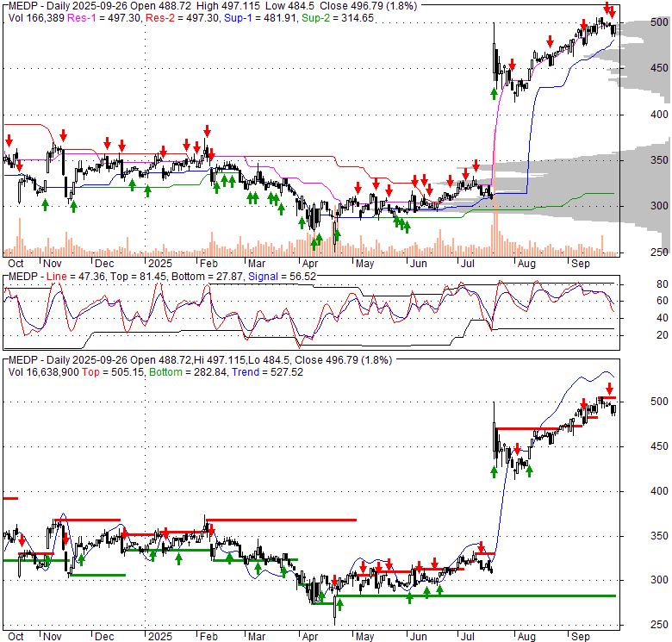The height and width of the screenshot is (642, 672).
Task: Click the 250 price label on bottom chart
Action: click(x=659, y=625)
